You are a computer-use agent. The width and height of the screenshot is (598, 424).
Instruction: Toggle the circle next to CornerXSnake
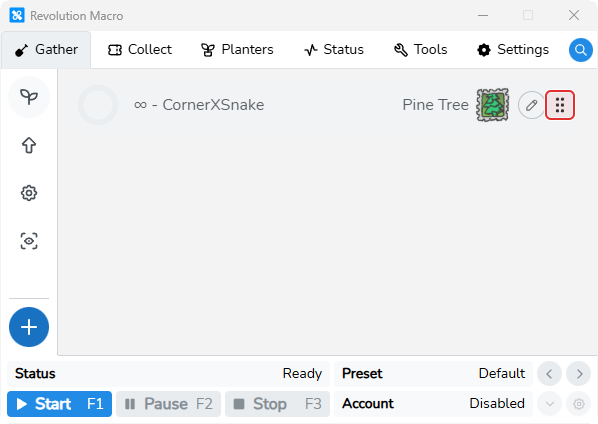(x=98, y=105)
